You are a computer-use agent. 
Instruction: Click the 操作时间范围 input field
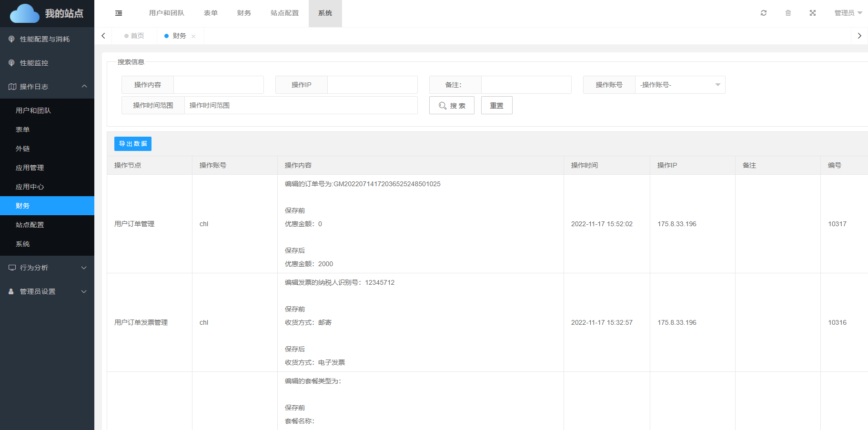(x=301, y=105)
